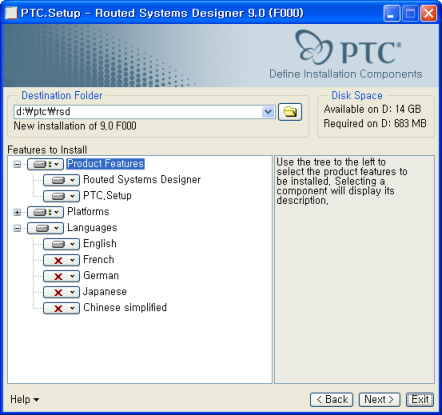
Task: Select the Routed Systems Designer label
Action: (142, 180)
